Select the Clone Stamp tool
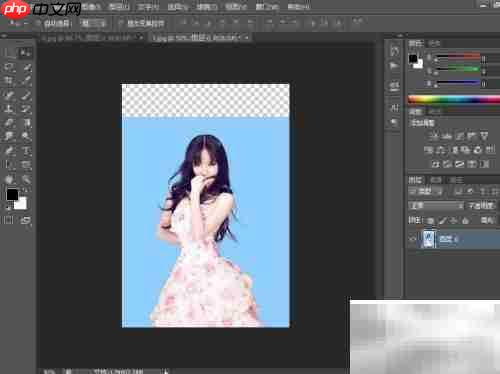500x374 pixels. tap(9, 109)
